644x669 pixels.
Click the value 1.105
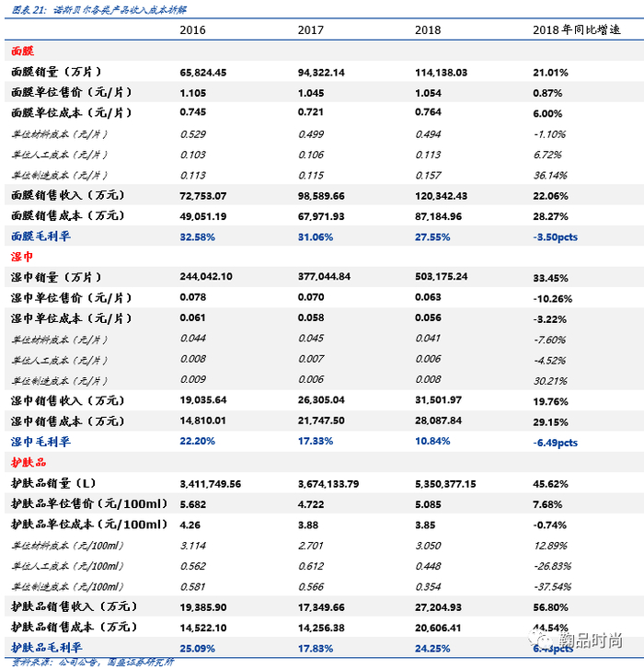coord(193,93)
